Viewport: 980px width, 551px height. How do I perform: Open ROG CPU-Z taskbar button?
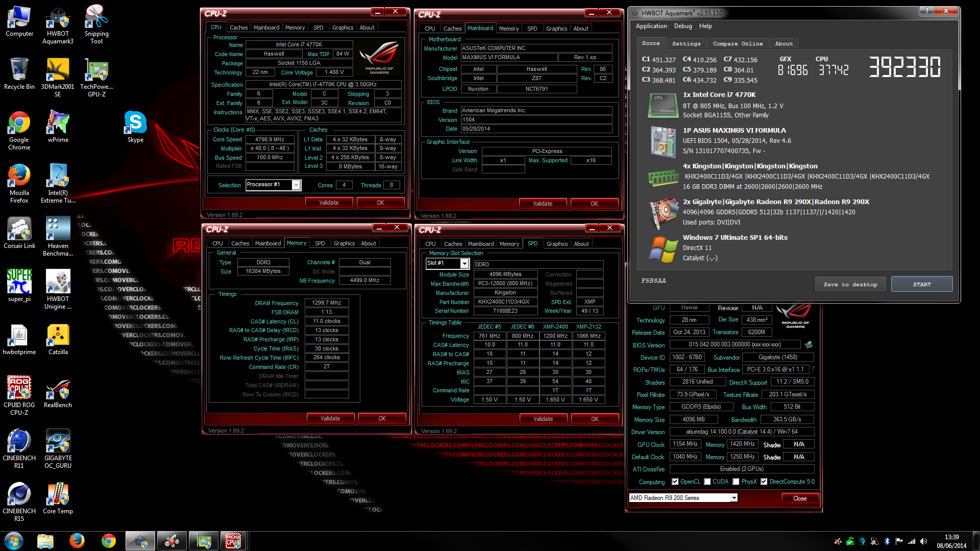[x=233, y=540]
